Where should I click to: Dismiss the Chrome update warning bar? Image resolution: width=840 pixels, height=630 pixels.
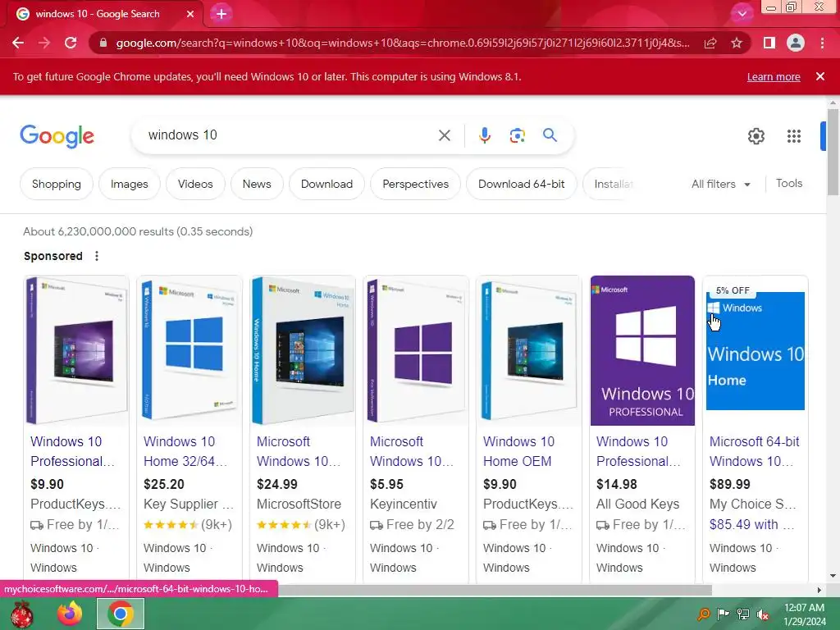pos(820,76)
